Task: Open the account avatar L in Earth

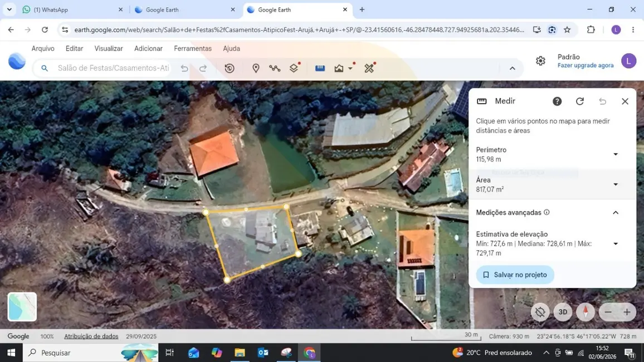Action: pyautogui.click(x=628, y=61)
